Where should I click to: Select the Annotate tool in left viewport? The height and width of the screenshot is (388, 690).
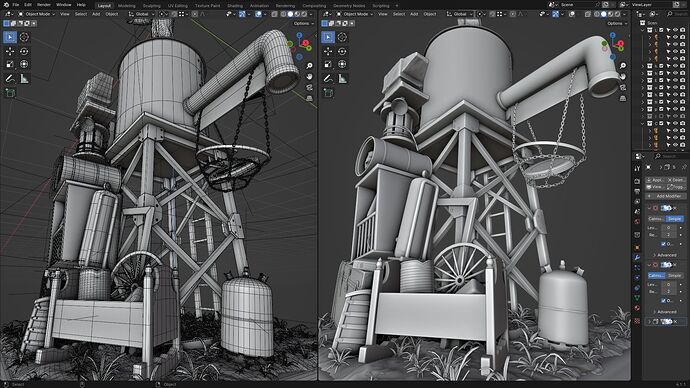pyautogui.click(x=10, y=79)
